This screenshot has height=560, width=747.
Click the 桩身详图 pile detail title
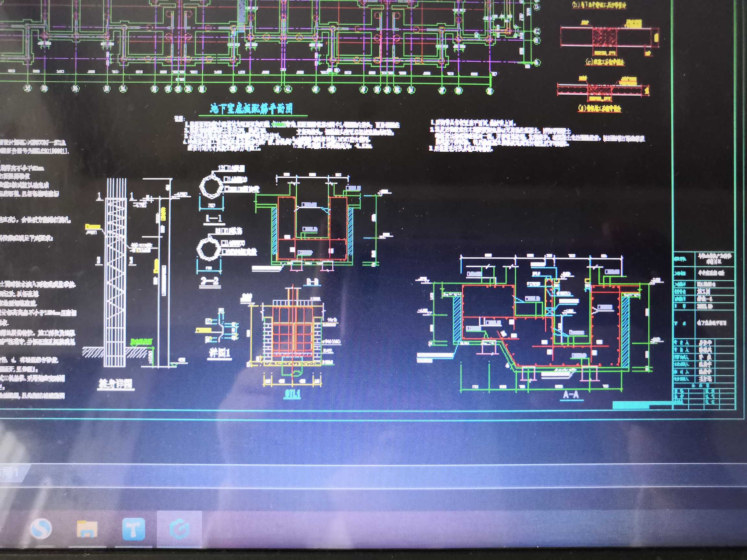point(115,384)
